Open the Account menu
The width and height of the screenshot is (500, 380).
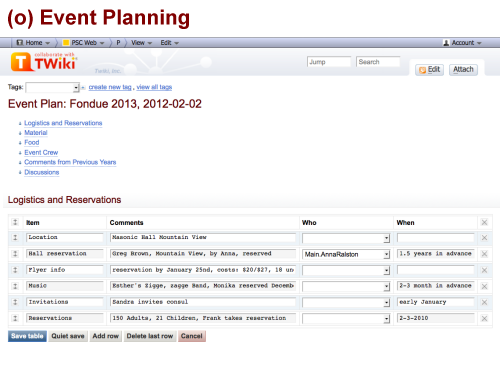[x=462, y=43]
